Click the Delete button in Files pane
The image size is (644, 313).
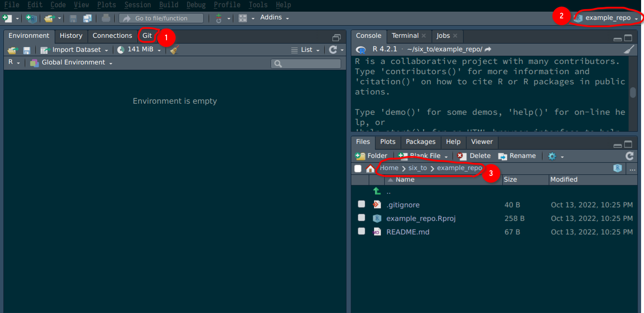coord(474,156)
